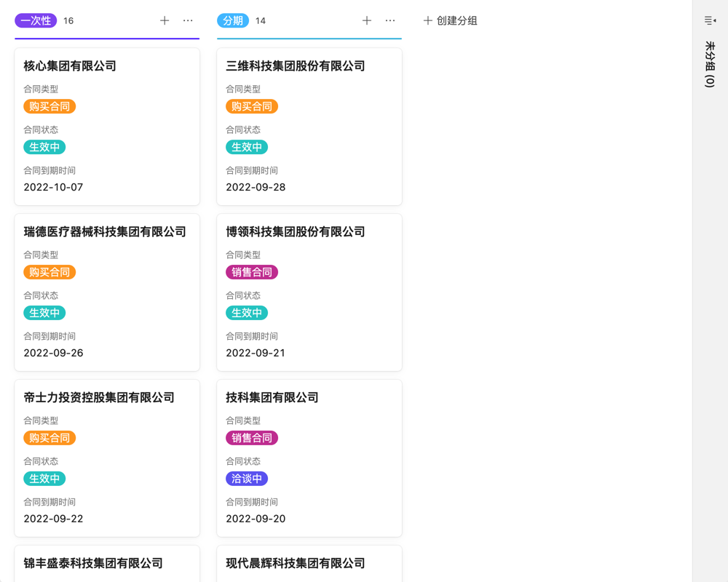728x582 pixels.
Task: Open the 一次性 group more options menu
Action: pyautogui.click(x=189, y=20)
